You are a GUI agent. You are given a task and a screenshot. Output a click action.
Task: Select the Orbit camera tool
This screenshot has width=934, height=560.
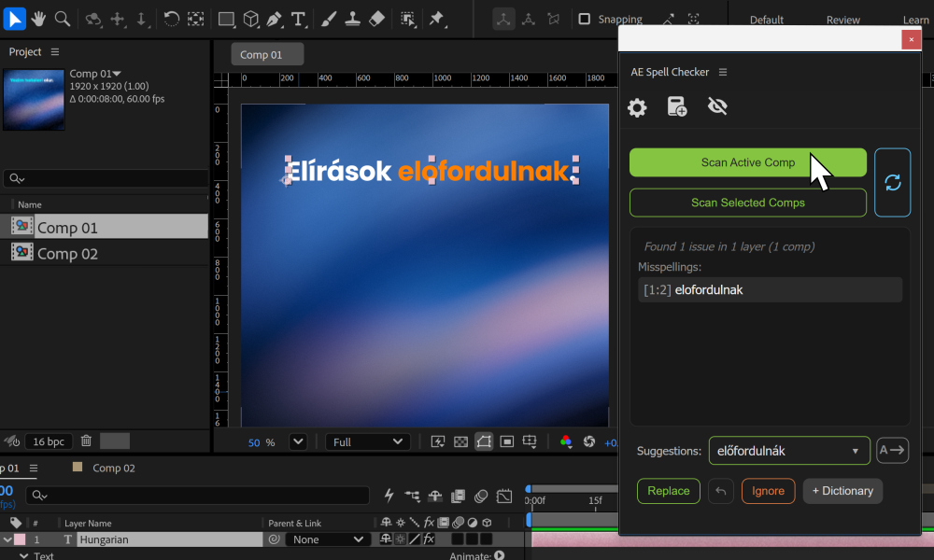(x=92, y=19)
